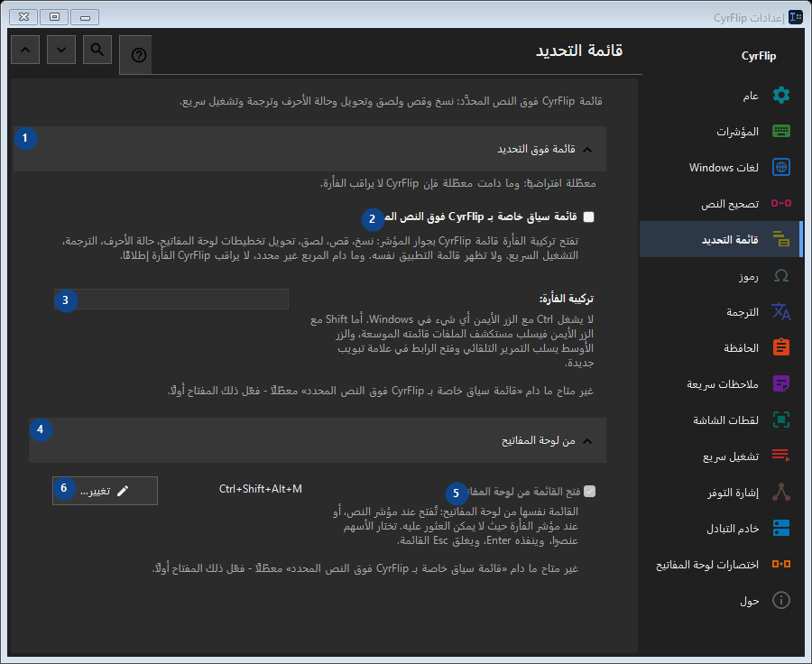
Task: Click the omega icon beside رموز
Action: [781, 275]
